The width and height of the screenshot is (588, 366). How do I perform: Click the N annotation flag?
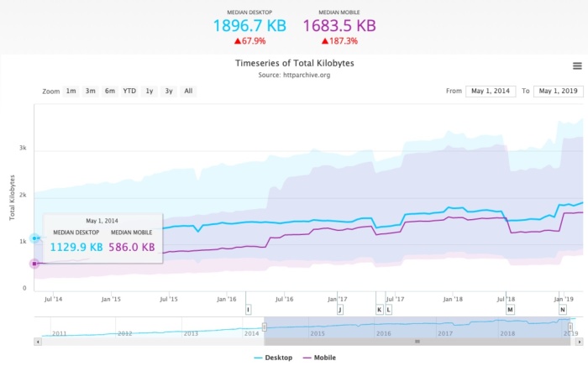(563, 310)
